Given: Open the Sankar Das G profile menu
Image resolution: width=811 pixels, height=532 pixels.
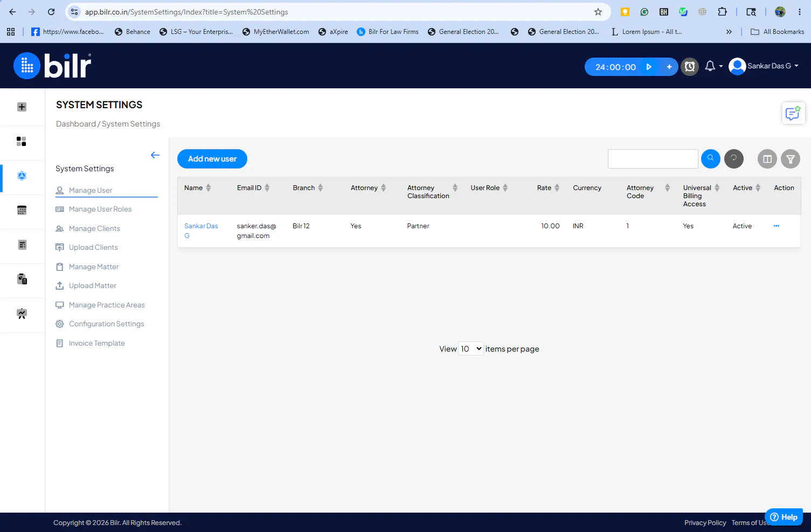Looking at the screenshot, I should click(764, 66).
